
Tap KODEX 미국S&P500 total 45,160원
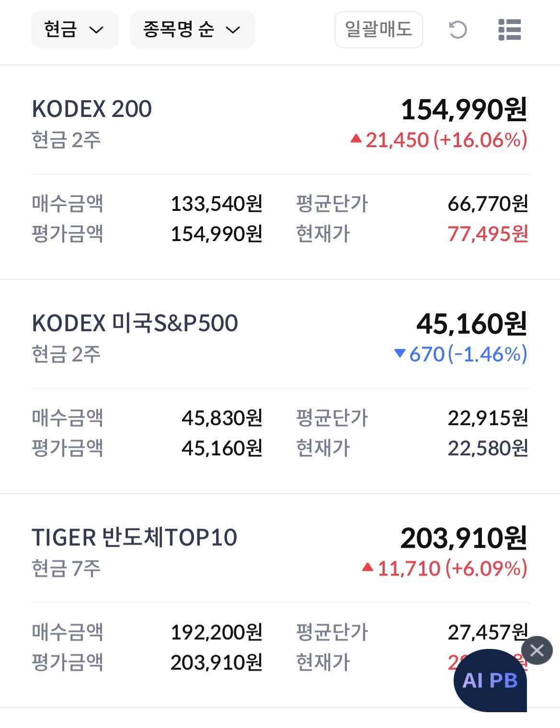pos(471,324)
